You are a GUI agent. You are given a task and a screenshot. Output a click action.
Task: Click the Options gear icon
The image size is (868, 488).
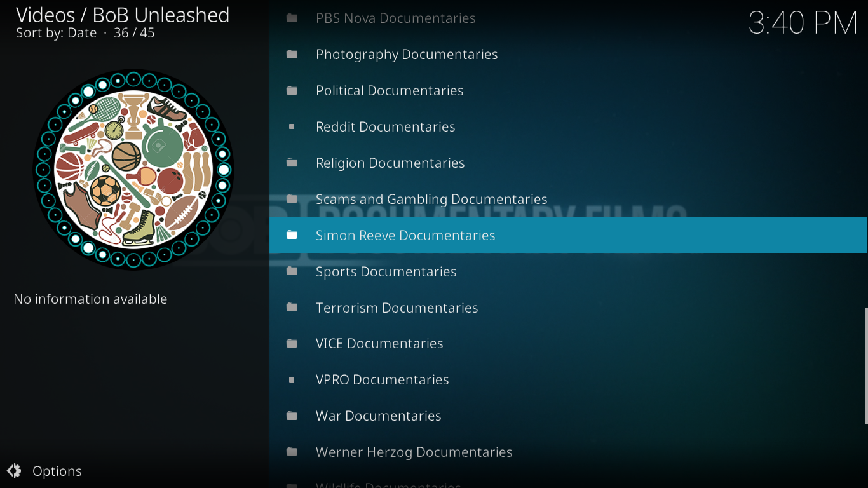point(14,471)
